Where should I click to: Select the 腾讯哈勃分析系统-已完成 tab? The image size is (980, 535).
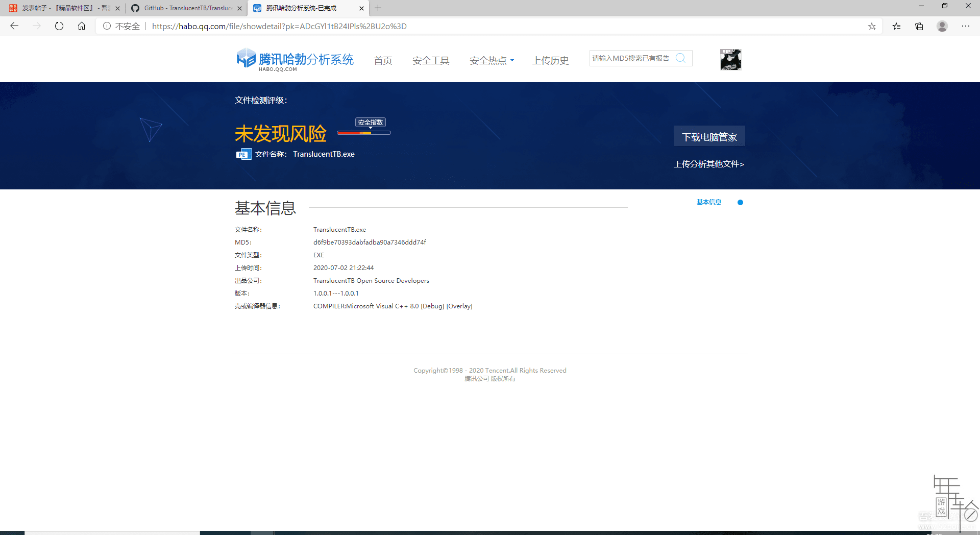(308, 8)
